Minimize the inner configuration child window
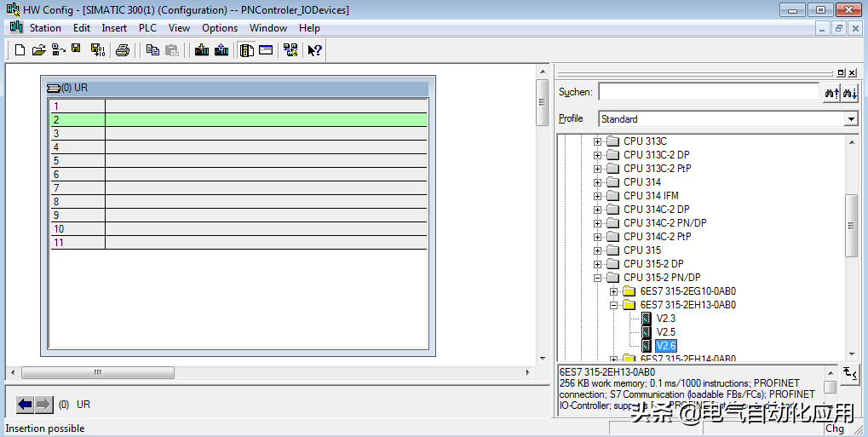 pos(823,28)
